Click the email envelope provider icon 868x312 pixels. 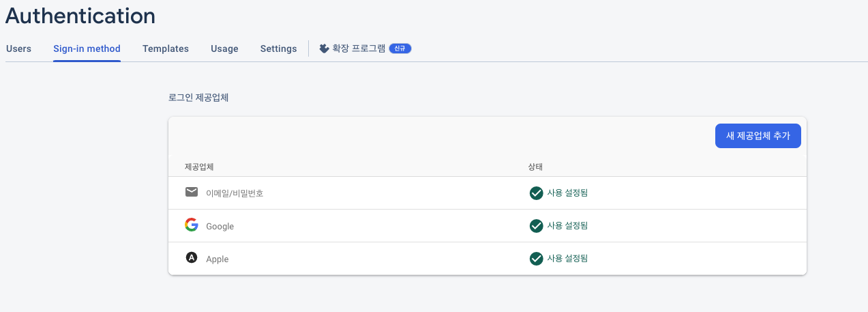pyautogui.click(x=192, y=192)
